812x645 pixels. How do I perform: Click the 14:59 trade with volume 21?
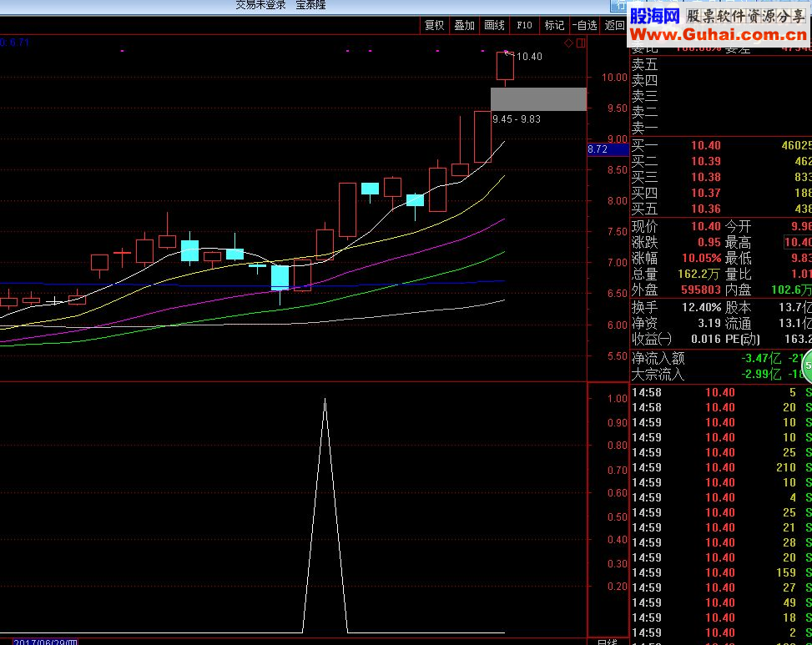click(x=721, y=527)
